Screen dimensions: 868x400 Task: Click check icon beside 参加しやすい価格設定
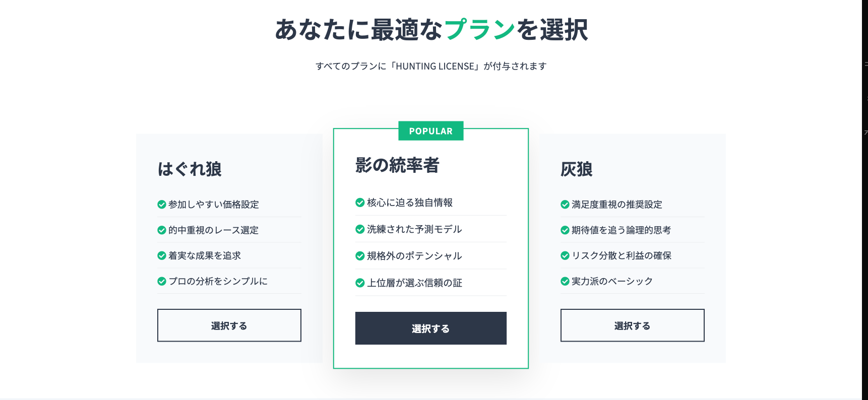tap(162, 205)
